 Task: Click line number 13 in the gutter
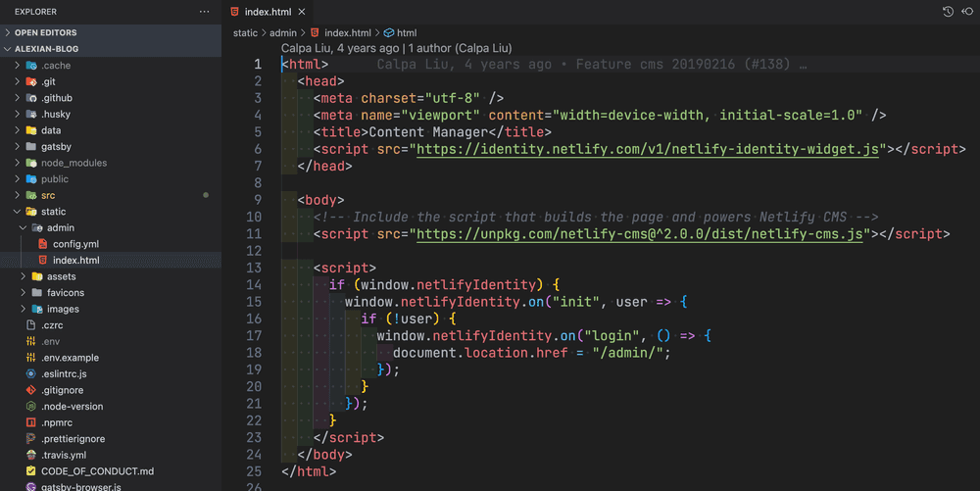[254, 268]
